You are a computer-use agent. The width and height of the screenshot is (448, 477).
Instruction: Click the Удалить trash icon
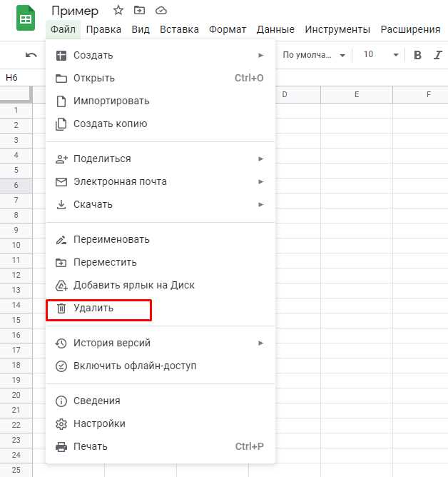click(61, 308)
